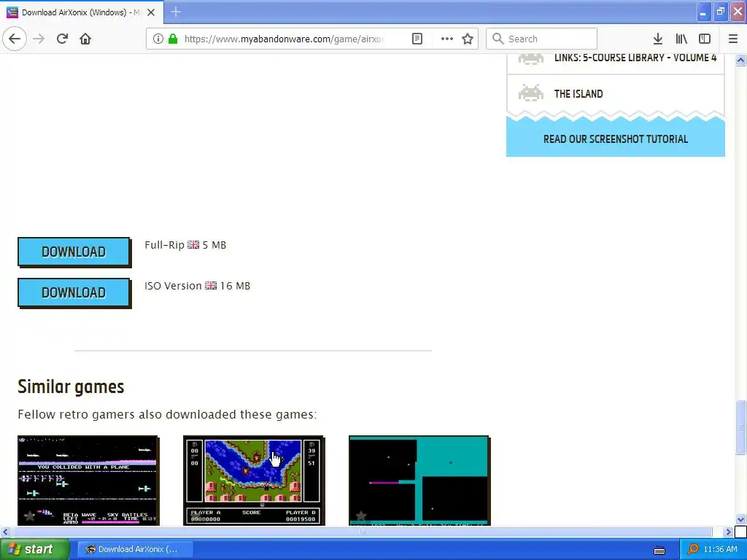This screenshot has height=560, width=747.
Task: Open the Library bookmarks and history icon
Action: point(681,39)
